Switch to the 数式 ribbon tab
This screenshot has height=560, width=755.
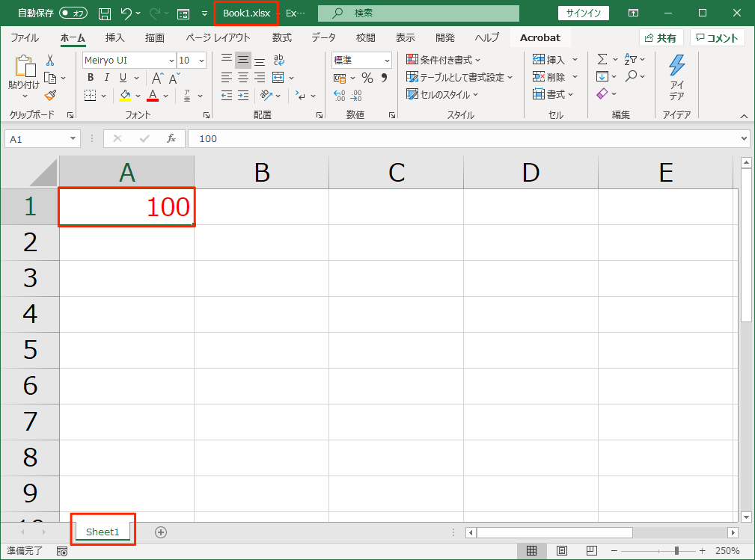click(281, 37)
